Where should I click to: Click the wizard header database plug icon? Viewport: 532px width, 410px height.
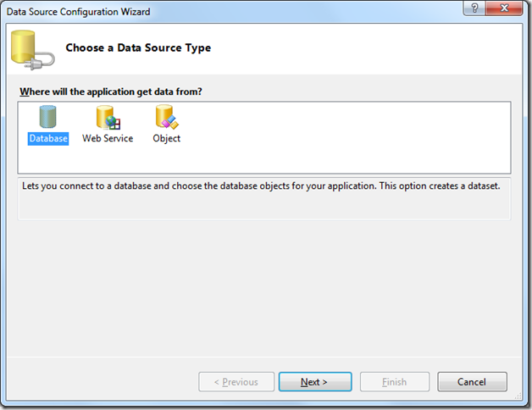pos(32,49)
